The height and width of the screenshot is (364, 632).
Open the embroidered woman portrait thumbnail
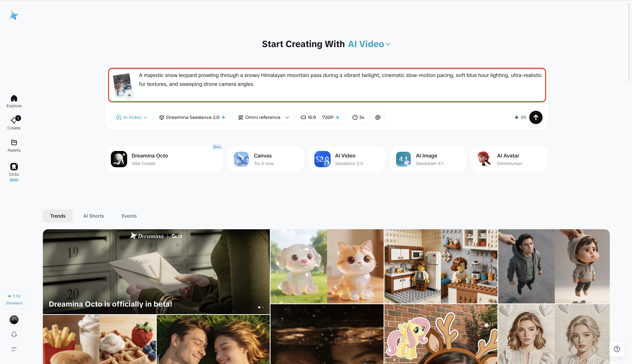tap(554, 334)
